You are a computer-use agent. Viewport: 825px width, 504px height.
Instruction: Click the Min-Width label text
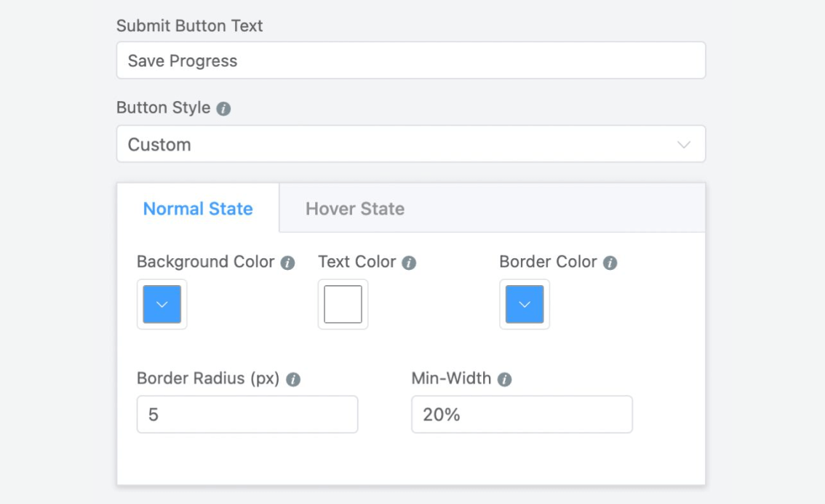[451, 378]
